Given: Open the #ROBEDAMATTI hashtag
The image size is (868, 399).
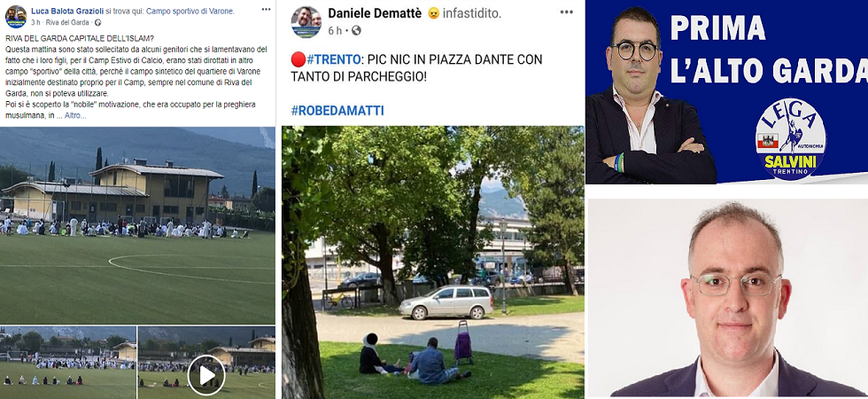Looking at the screenshot, I should pyautogui.click(x=337, y=110).
